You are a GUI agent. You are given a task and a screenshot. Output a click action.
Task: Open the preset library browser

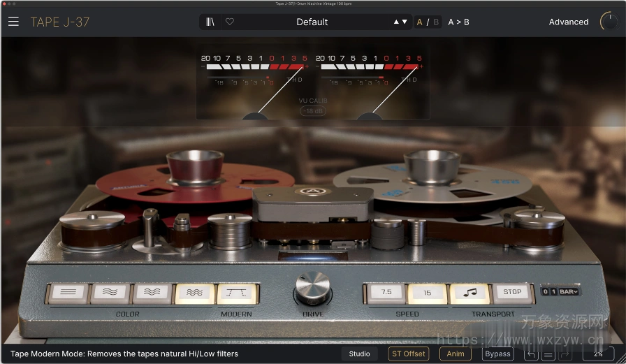[x=210, y=22]
